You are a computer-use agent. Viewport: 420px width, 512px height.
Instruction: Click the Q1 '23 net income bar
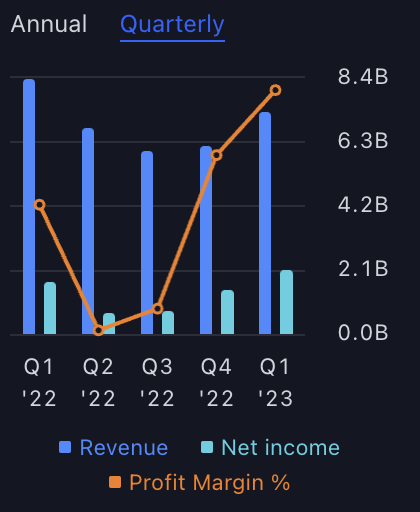tap(287, 302)
